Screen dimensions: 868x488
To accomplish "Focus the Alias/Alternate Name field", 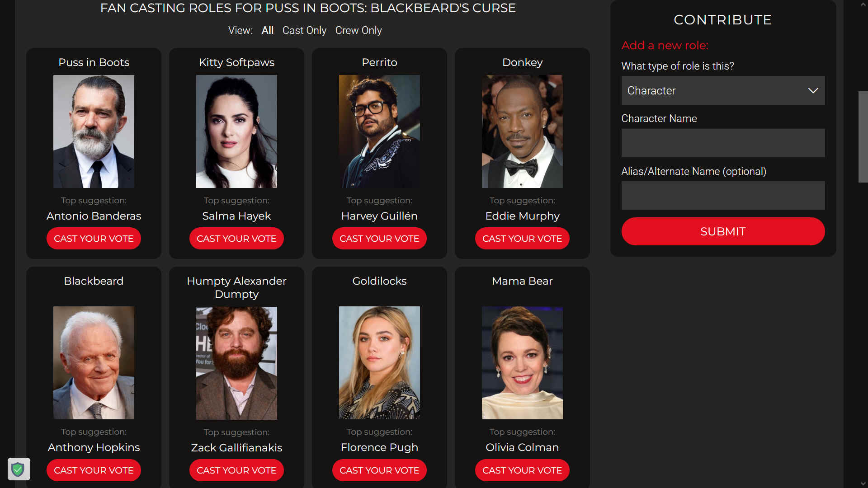I will pyautogui.click(x=723, y=195).
